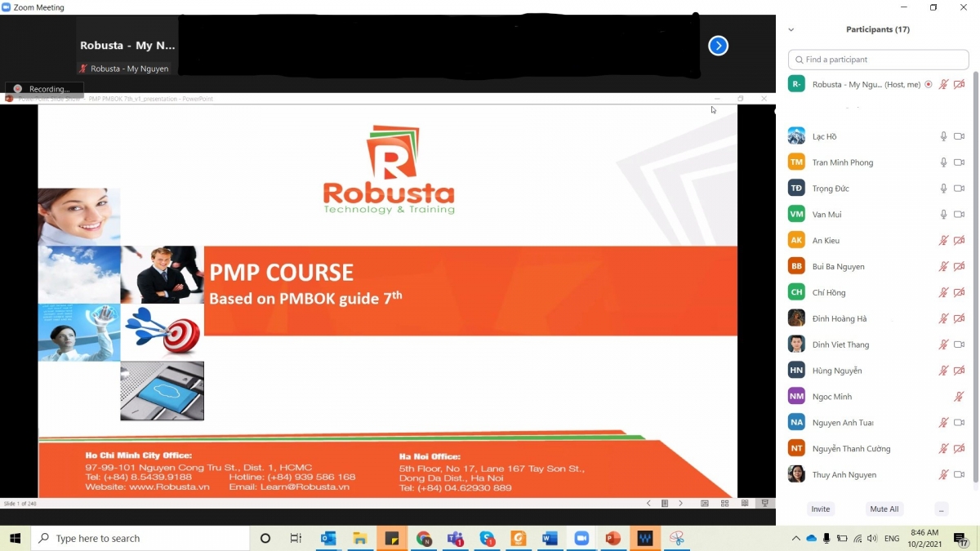This screenshot has width=980, height=551.
Task: Open slide menu icon between slide arrows
Action: [665, 504]
